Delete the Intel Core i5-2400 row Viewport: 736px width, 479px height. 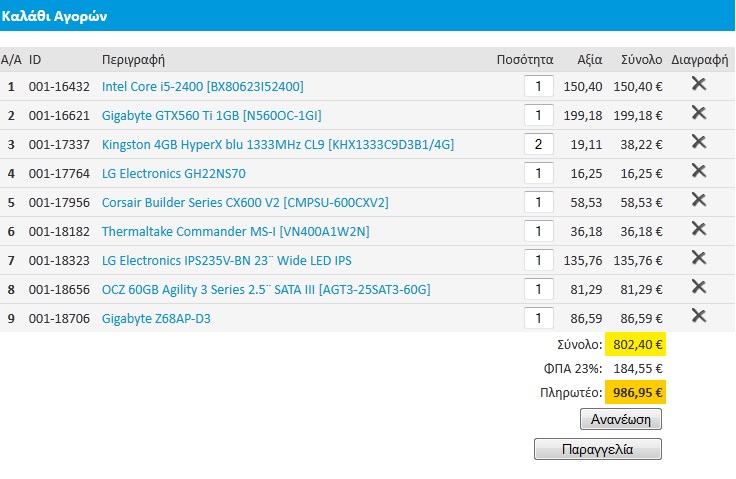click(x=698, y=84)
